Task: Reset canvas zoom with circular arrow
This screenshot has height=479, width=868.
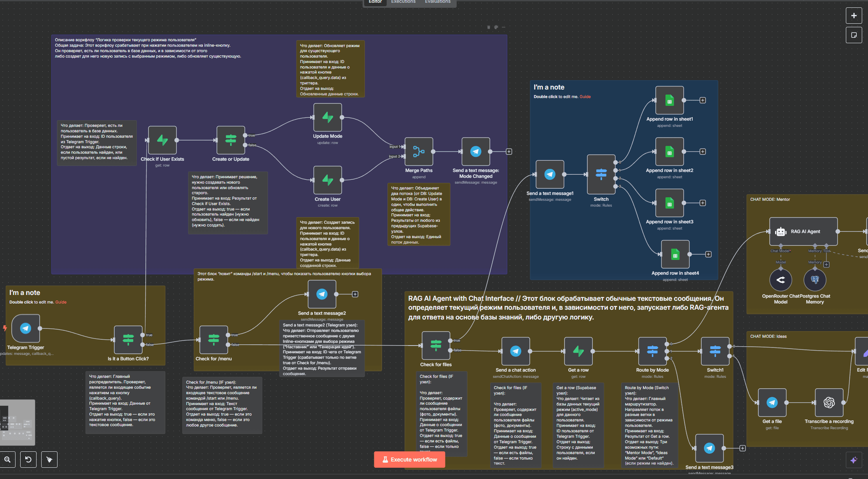Action: pyautogui.click(x=28, y=460)
